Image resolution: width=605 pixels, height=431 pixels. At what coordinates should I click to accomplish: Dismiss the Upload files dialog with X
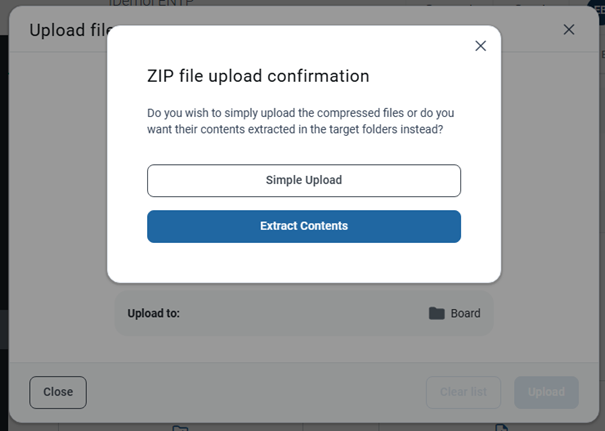pyautogui.click(x=569, y=30)
